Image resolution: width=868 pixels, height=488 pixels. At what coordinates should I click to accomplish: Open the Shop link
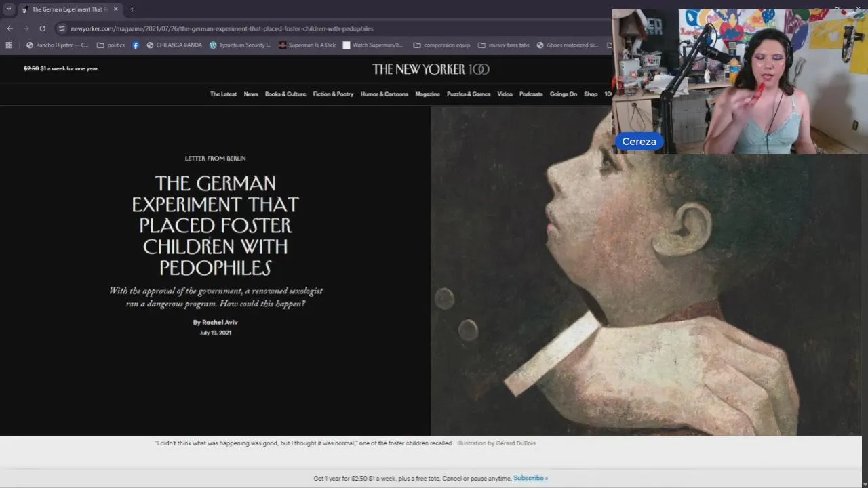(591, 94)
